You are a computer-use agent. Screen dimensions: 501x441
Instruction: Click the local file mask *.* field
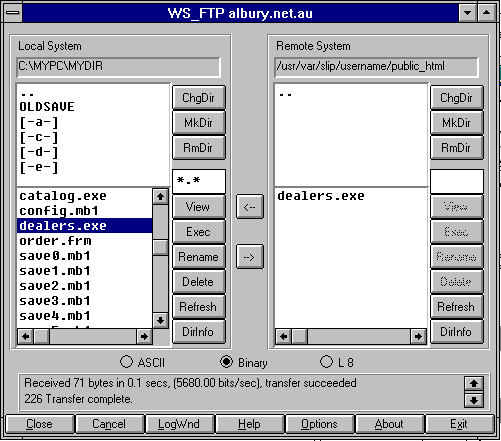point(199,181)
